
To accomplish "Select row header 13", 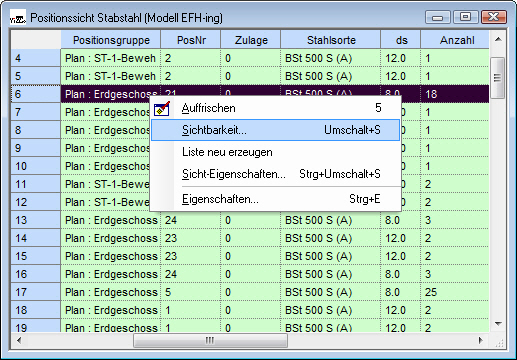I will (x=36, y=220).
